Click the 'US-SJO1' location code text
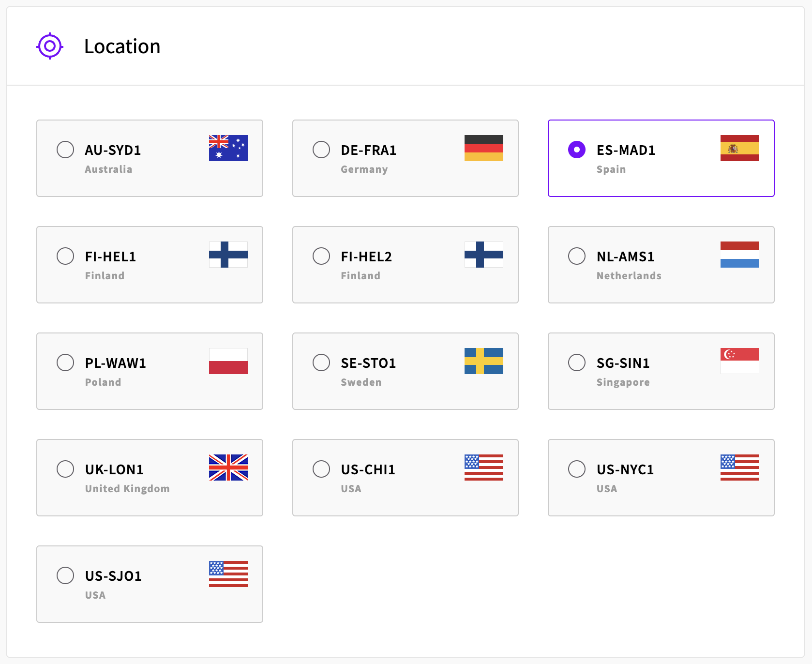The image size is (812, 664). click(x=114, y=576)
